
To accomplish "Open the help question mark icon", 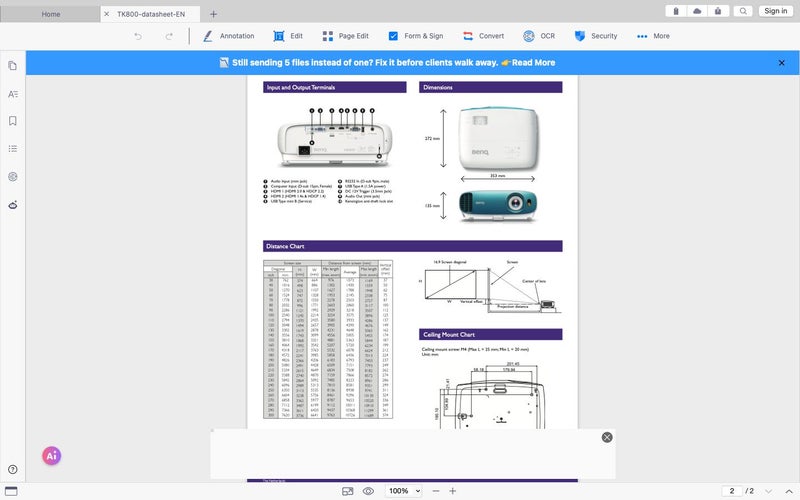I will pyautogui.click(x=13, y=470).
